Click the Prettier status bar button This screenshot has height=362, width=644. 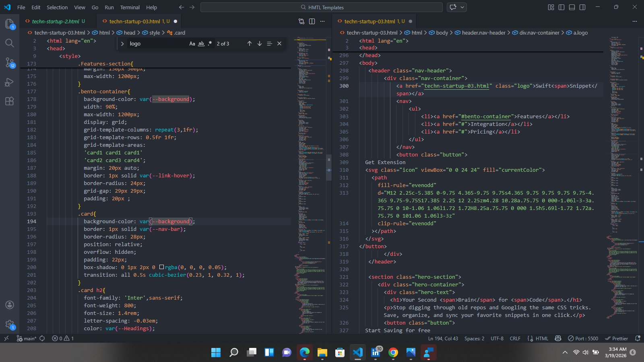pos(617,338)
